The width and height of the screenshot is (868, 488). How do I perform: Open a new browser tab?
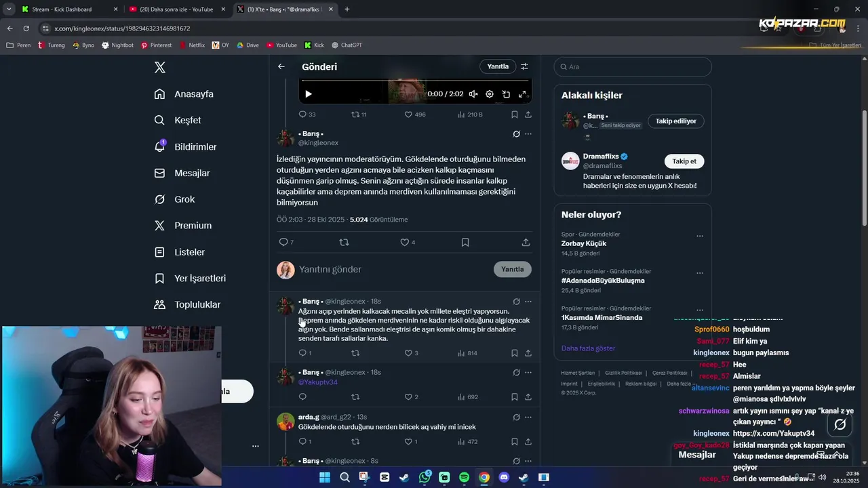[x=347, y=9]
